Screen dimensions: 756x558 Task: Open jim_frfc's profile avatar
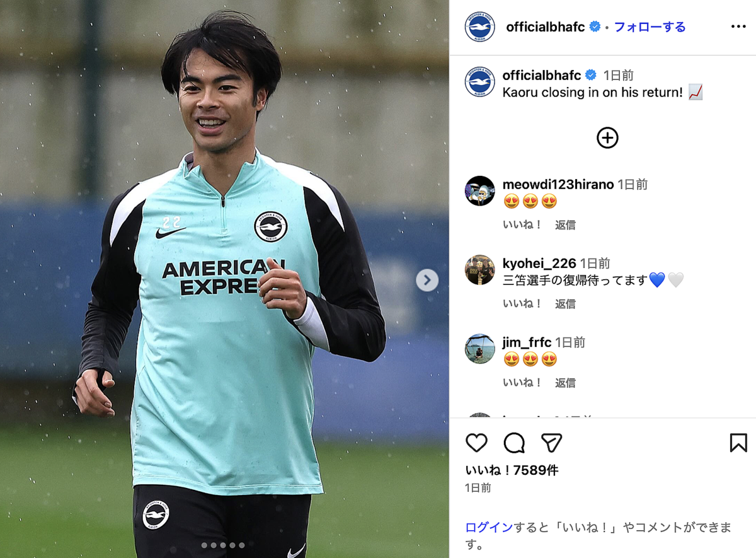(479, 349)
